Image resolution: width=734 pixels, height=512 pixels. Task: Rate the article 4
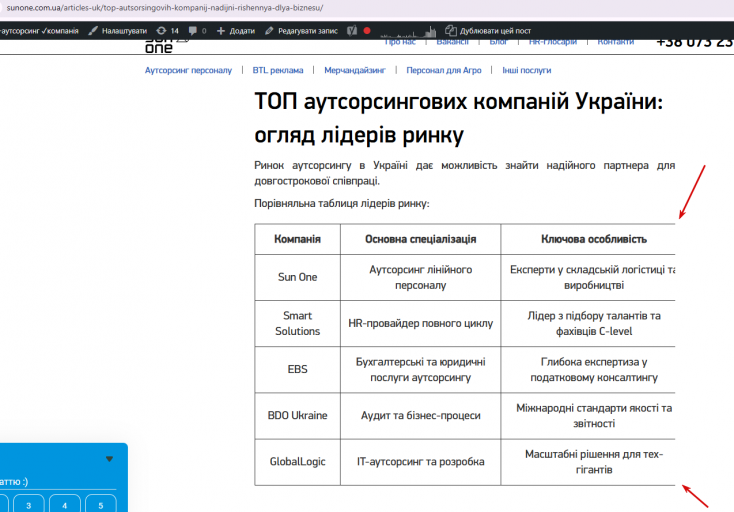click(65, 504)
